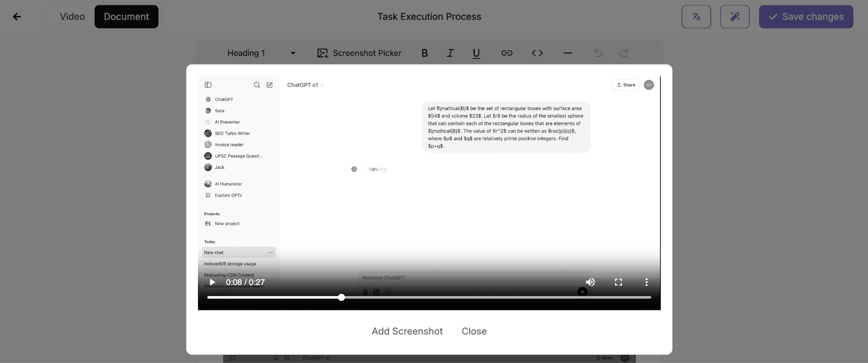Close the screenshot picker dialog
Screen dimensions: 868x363
pyautogui.click(x=474, y=331)
